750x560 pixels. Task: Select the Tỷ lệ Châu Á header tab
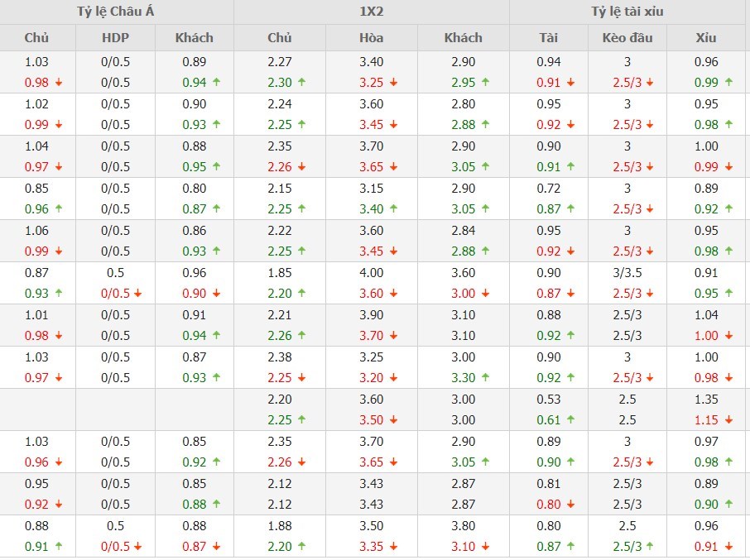coord(117,12)
